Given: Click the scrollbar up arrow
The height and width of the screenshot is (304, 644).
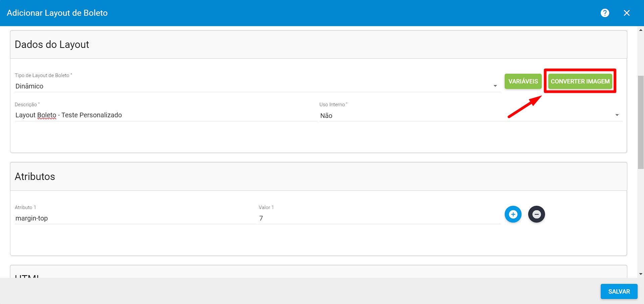Looking at the screenshot, I should (x=641, y=31).
